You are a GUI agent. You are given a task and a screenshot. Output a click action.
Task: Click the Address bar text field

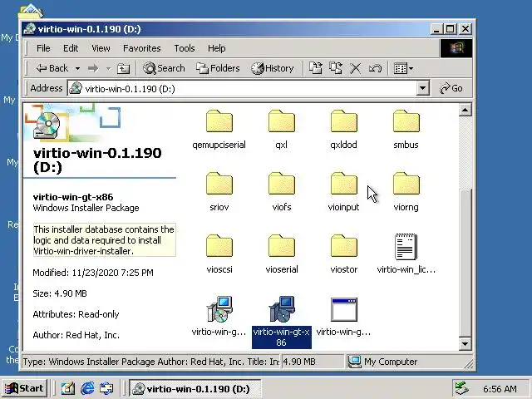click(x=242, y=89)
